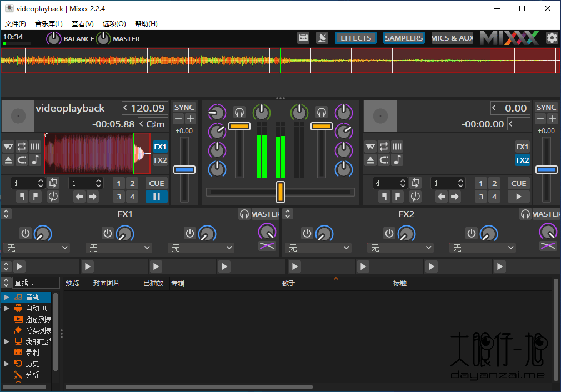Toggle right deck headphone cue (PFL)

pos(321,113)
